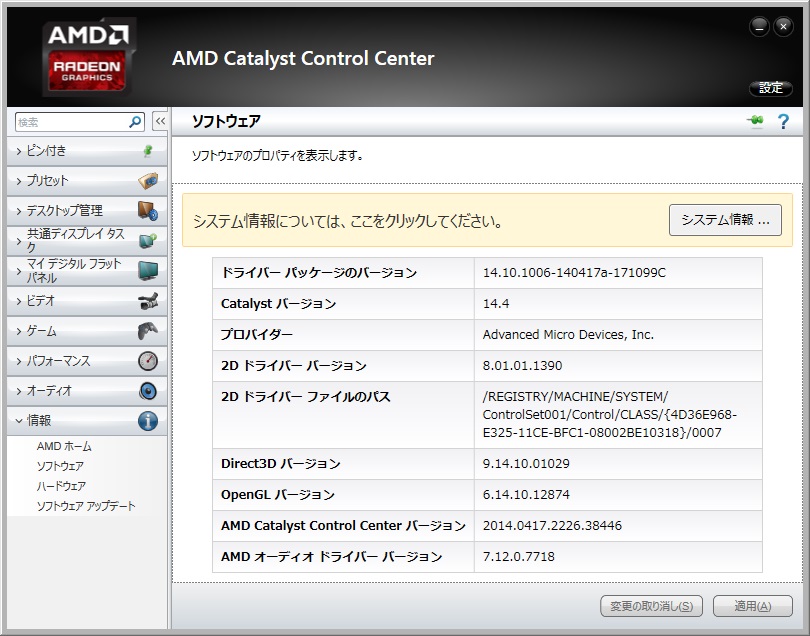Click the オーディオ speaker icon
This screenshot has width=810, height=636.
pyautogui.click(x=148, y=391)
